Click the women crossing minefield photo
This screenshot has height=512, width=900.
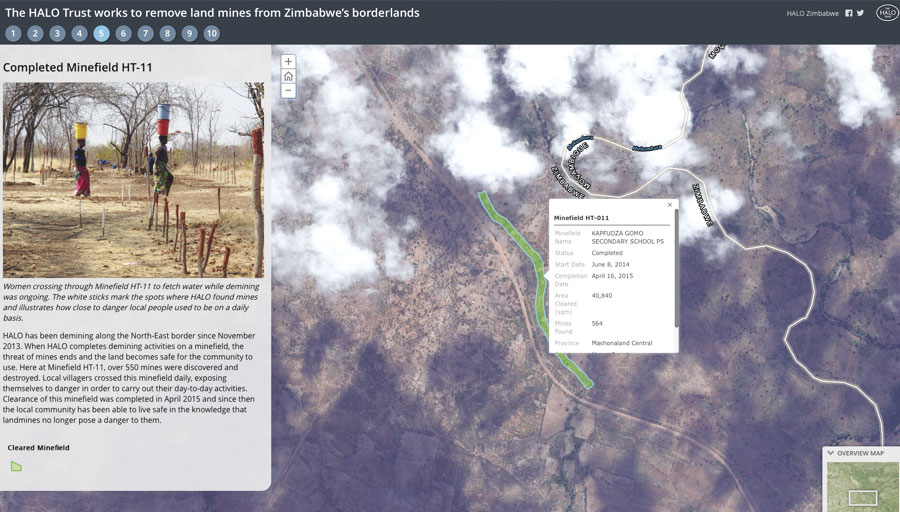(133, 180)
